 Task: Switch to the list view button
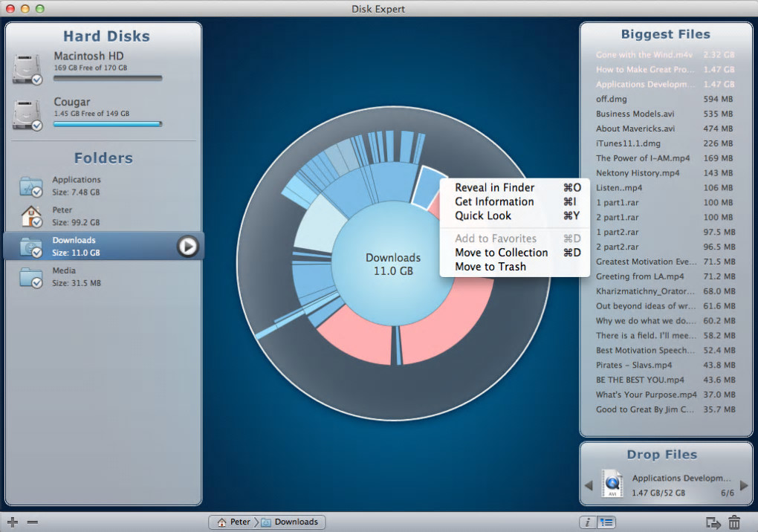click(606, 522)
